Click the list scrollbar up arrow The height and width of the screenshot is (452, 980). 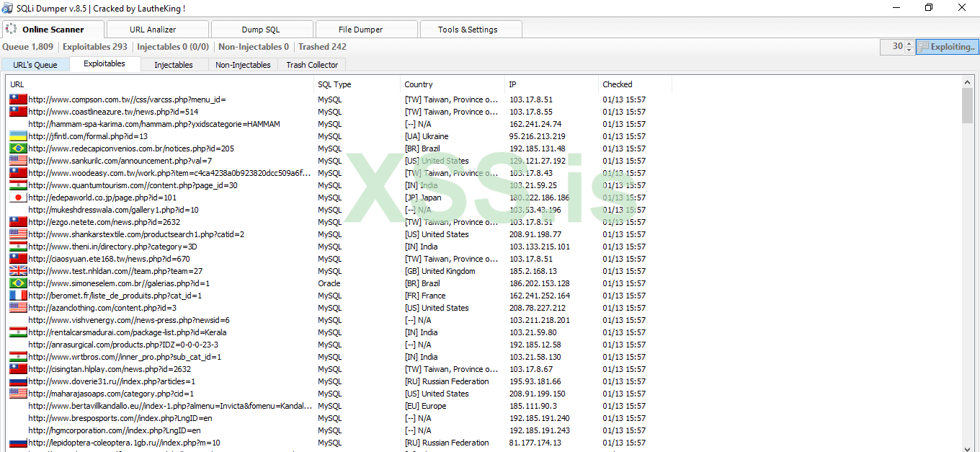point(967,82)
